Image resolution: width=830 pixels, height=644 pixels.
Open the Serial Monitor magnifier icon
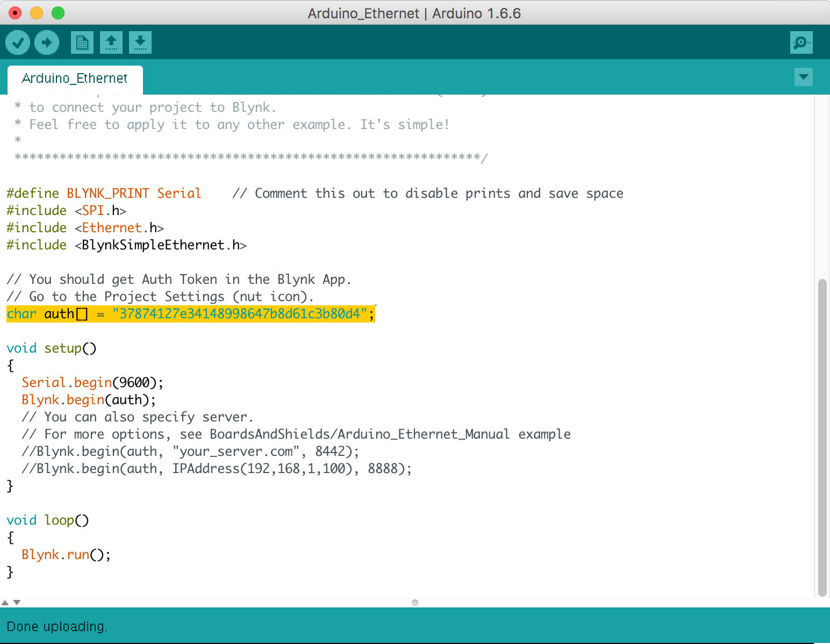[802, 42]
